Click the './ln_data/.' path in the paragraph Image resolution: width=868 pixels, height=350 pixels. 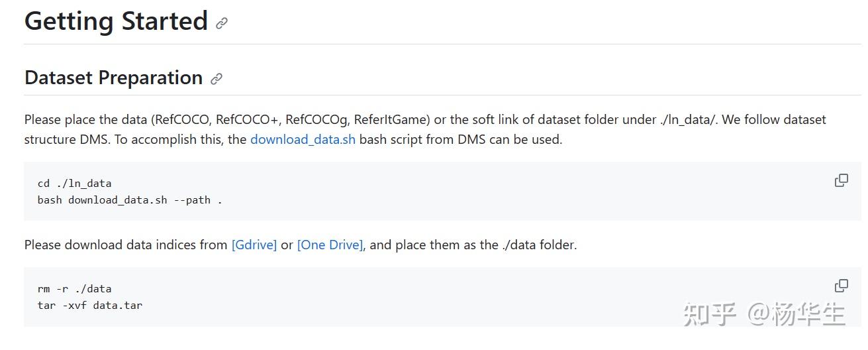click(688, 120)
